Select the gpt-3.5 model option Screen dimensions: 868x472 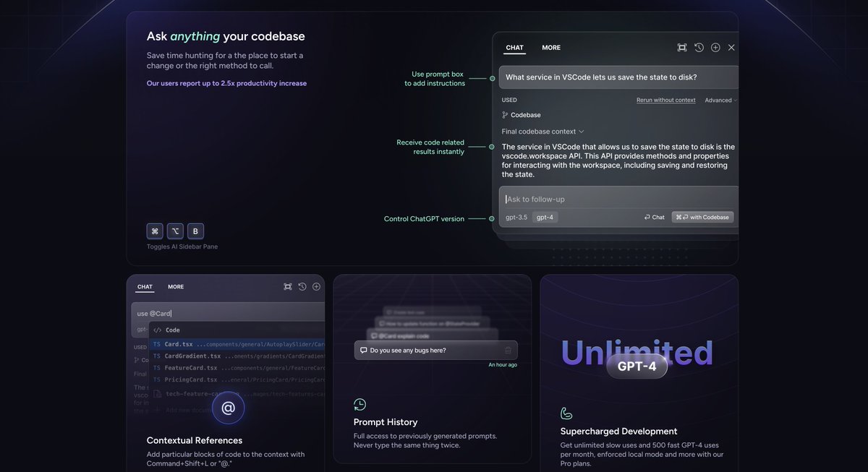coord(516,217)
